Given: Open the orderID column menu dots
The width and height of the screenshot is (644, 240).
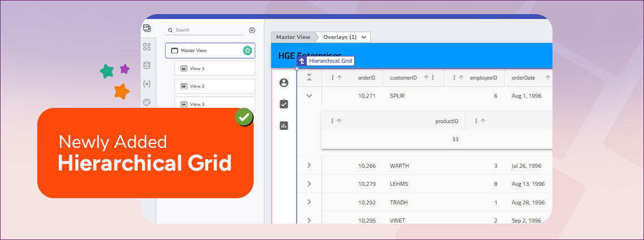Looking at the screenshot, I should point(333,77).
